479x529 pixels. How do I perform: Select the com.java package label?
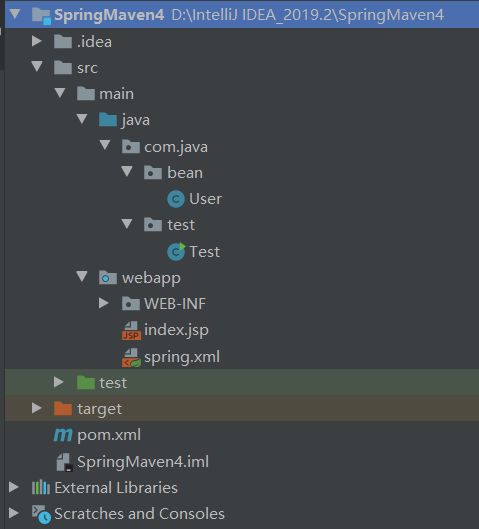[x=176, y=147]
